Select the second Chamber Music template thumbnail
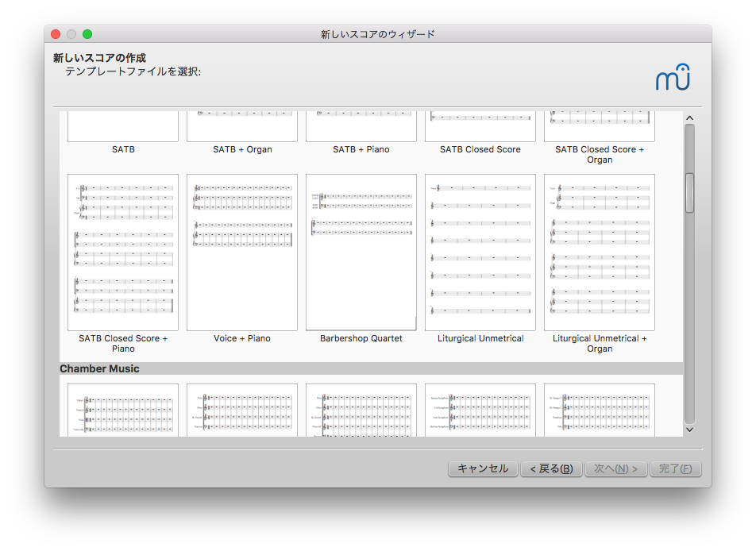Image resolution: width=756 pixels, height=551 pixels. pyautogui.click(x=242, y=410)
